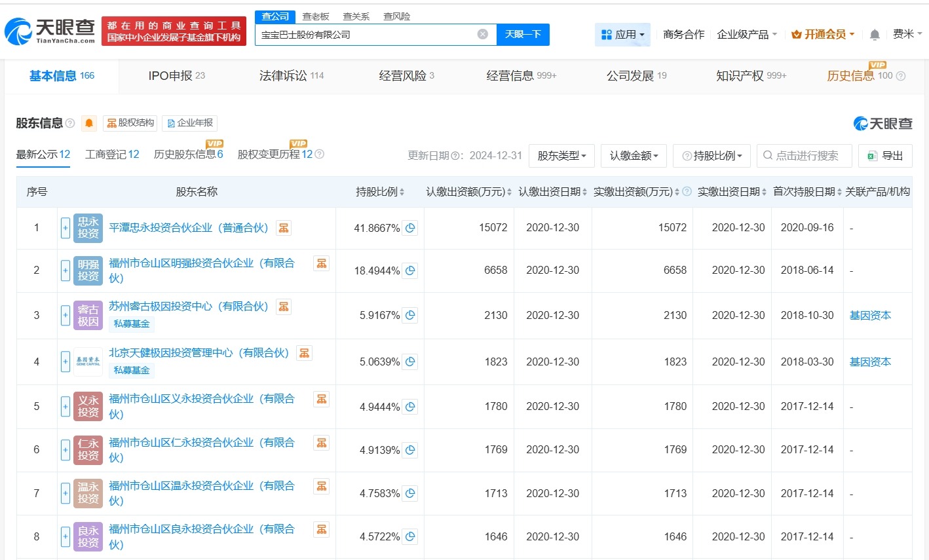This screenshot has height=560, width=929.
Task: Click the 企业年报 icon
Action: point(189,122)
